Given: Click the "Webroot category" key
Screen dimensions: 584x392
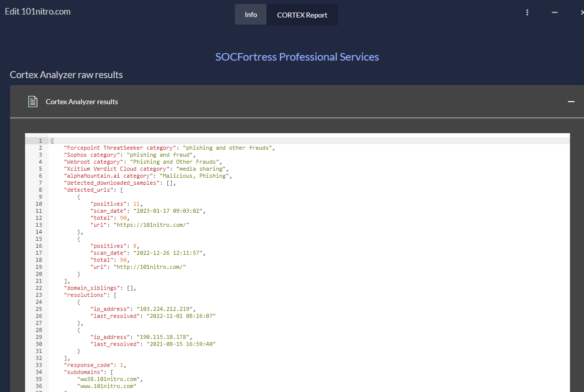Looking at the screenshot, I should tap(94, 162).
